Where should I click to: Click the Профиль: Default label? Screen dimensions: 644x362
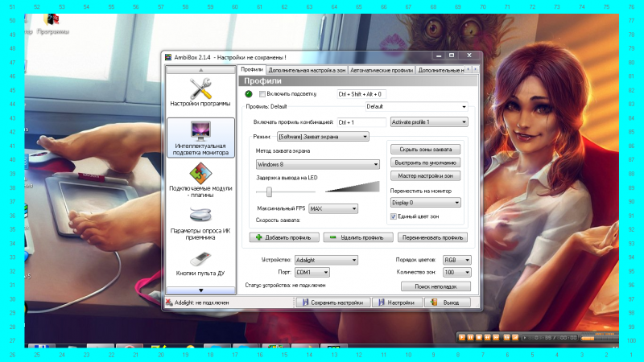[266, 106]
